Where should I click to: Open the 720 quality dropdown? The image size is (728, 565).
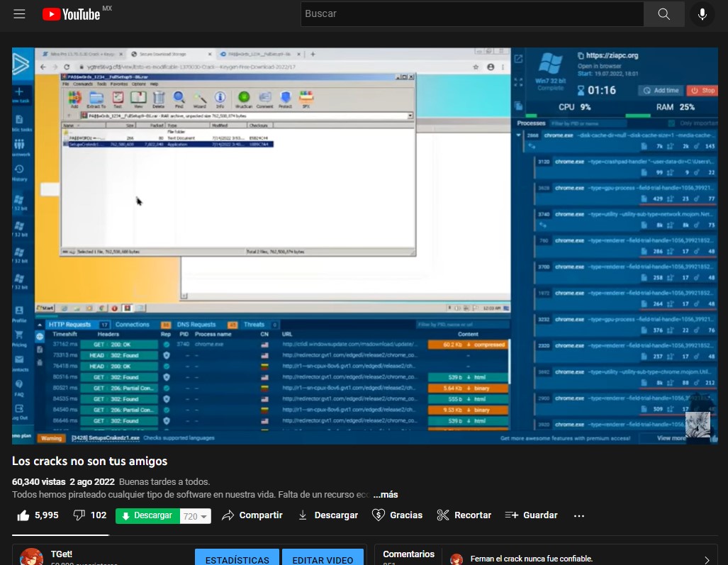(196, 516)
